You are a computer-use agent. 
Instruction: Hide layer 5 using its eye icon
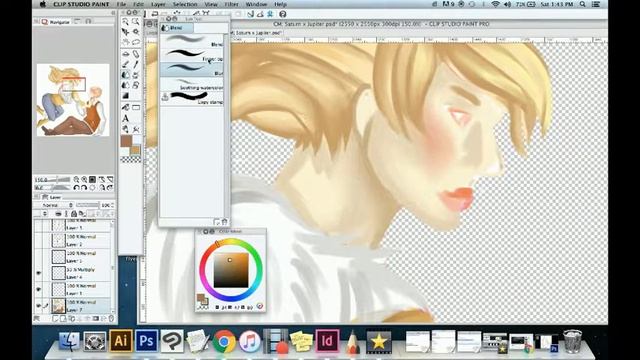coord(38,289)
